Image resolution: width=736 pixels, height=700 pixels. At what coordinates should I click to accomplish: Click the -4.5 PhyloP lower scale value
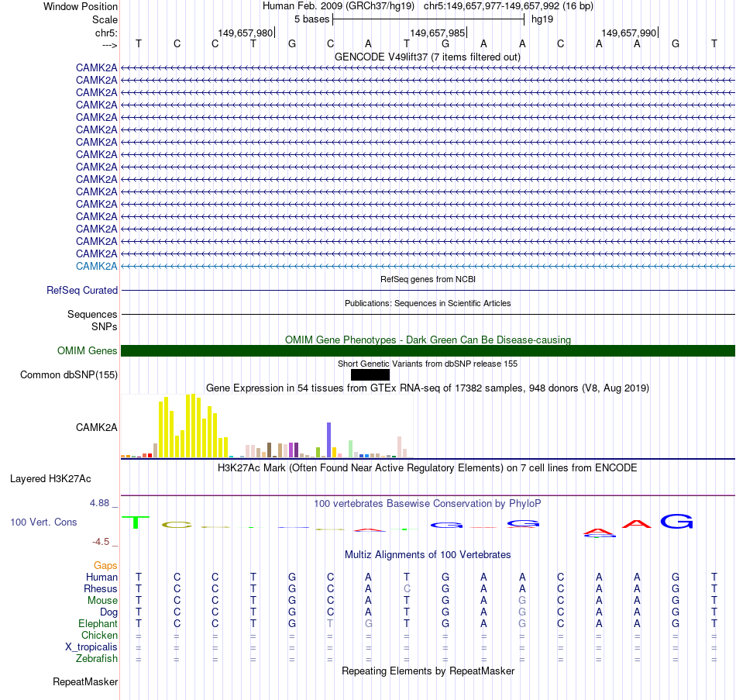click(101, 542)
